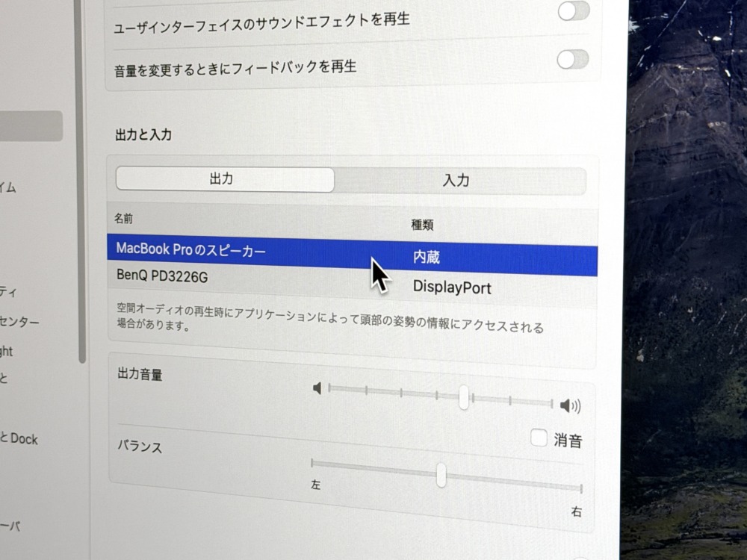Open the sidebar item ending in センター
The image size is (747, 560).
[19, 322]
